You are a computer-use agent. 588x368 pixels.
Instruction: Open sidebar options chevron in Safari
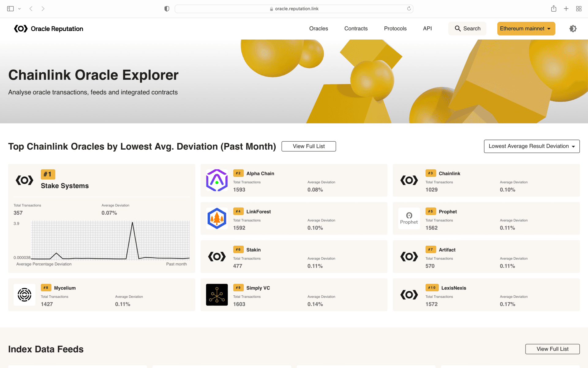click(19, 9)
